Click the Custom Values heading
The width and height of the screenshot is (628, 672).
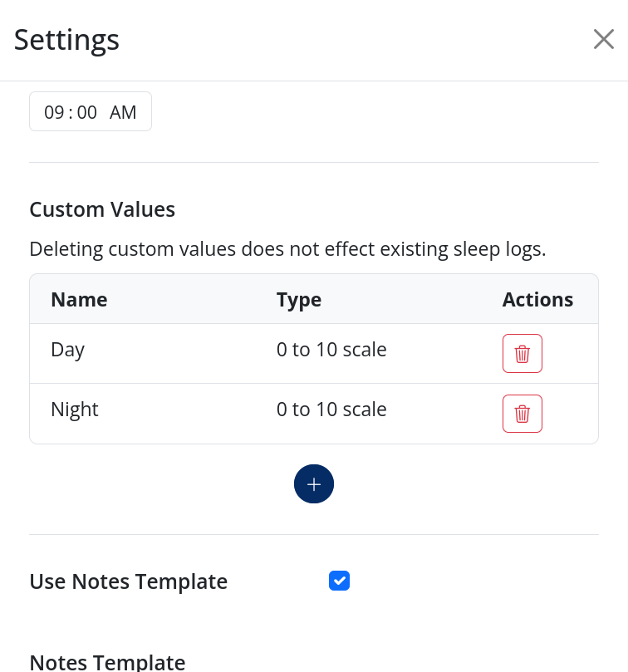click(x=102, y=209)
